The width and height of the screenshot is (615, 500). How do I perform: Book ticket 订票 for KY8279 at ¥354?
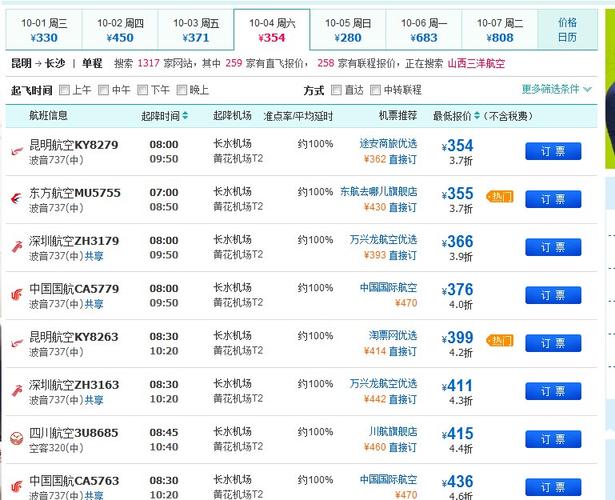553,151
